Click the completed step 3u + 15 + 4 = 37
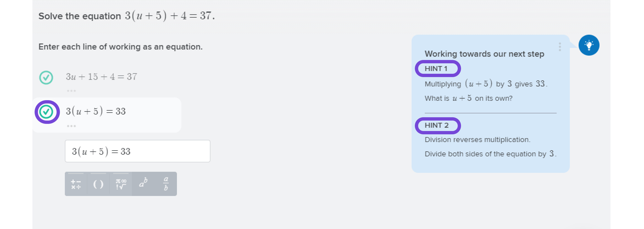Screen dimensions: 644x229 [x=101, y=77]
